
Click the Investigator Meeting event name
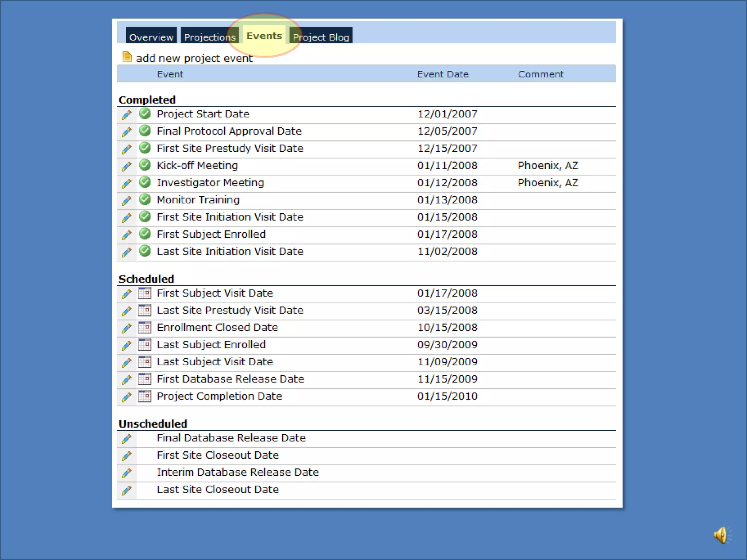[210, 183]
